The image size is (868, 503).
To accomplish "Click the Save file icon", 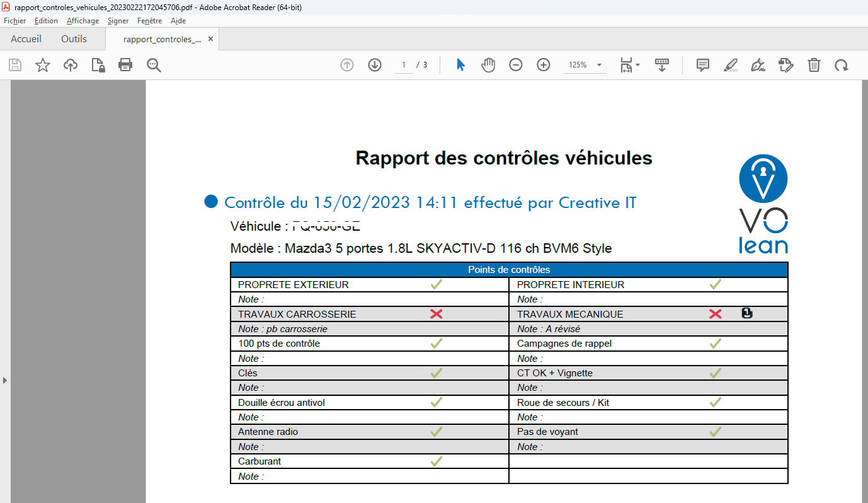I will 15,65.
